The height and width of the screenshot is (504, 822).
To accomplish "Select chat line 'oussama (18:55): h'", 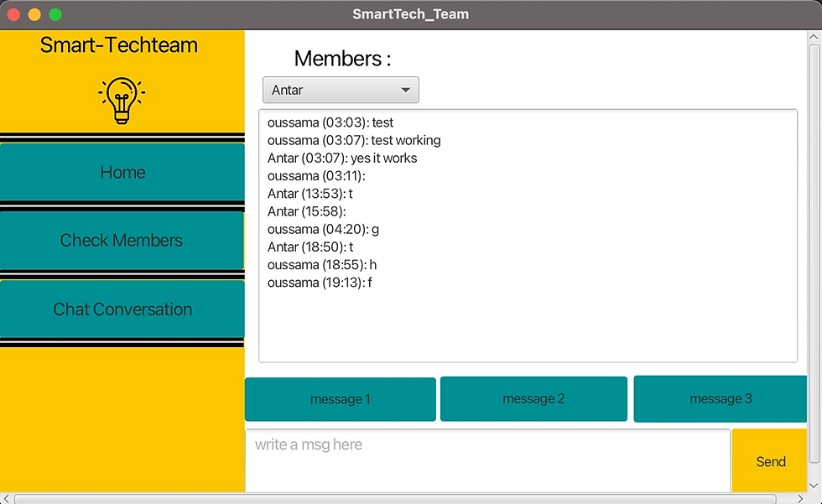I will 322,265.
